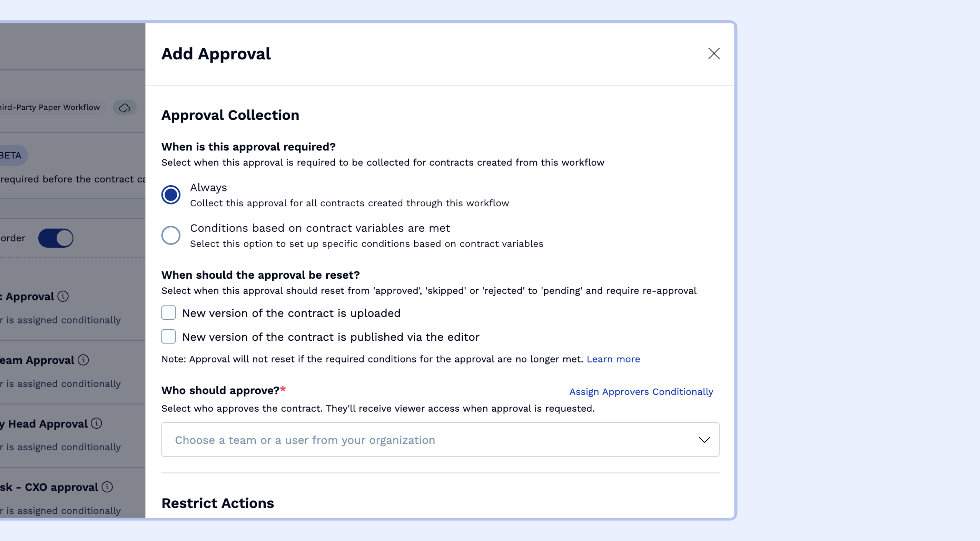Image resolution: width=980 pixels, height=541 pixels.
Task: Select conditions based on contract variables option
Action: point(171,235)
